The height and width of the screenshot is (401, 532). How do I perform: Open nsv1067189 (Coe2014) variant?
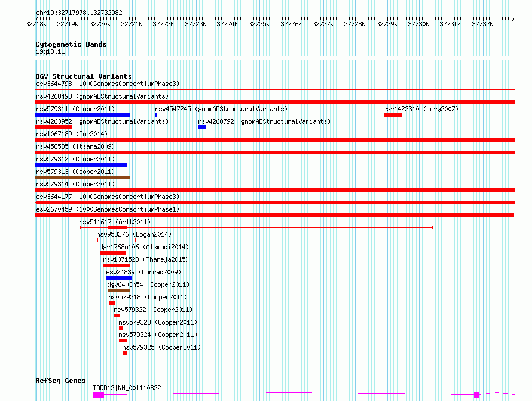pos(72,134)
